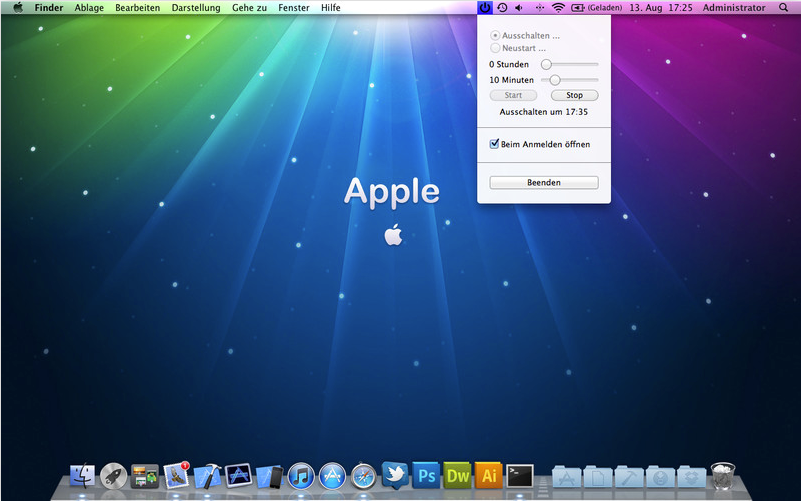The width and height of the screenshot is (801, 501).
Task: Click the battery status icon
Action: [x=578, y=8]
